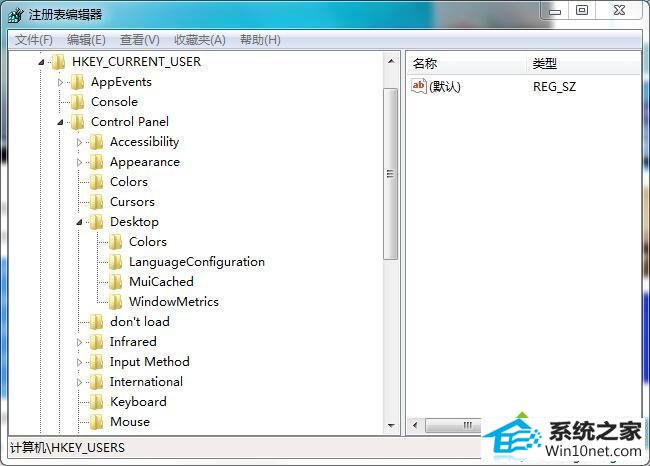Open the 文件(F) menu
This screenshot has height=466, width=650.
(34, 40)
